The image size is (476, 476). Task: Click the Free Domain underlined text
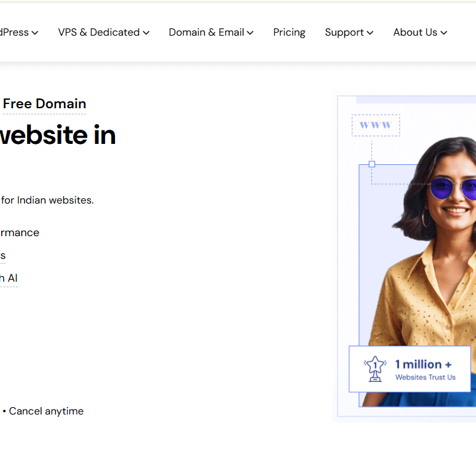pyautogui.click(x=44, y=104)
